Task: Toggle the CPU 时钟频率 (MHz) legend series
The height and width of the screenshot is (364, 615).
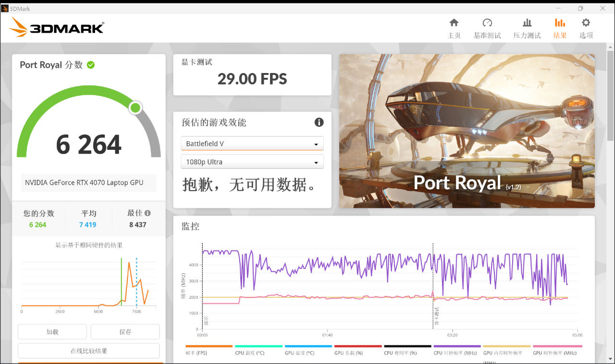Action: (x=457, y=350)
